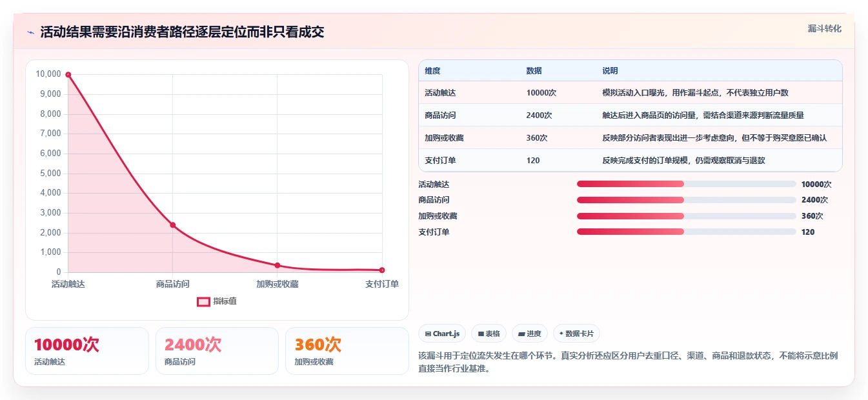Click the lightning icon beside the title
Image resolution: width=868 pixels, height=400 pixels.
(x=31, y=32)
